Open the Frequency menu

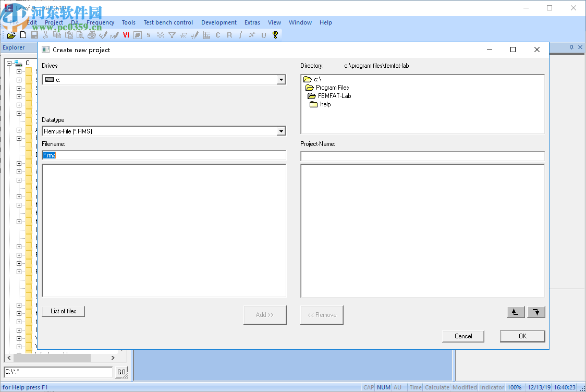pos(100,22)
